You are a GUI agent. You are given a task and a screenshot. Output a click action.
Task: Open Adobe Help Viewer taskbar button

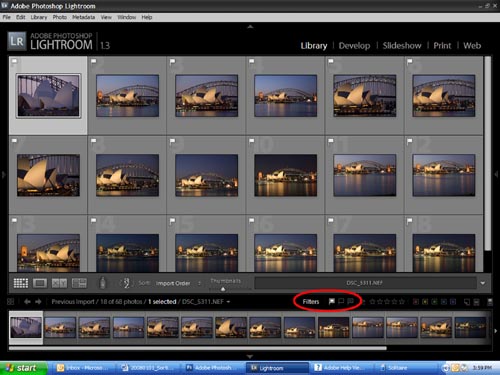(342, 368)
